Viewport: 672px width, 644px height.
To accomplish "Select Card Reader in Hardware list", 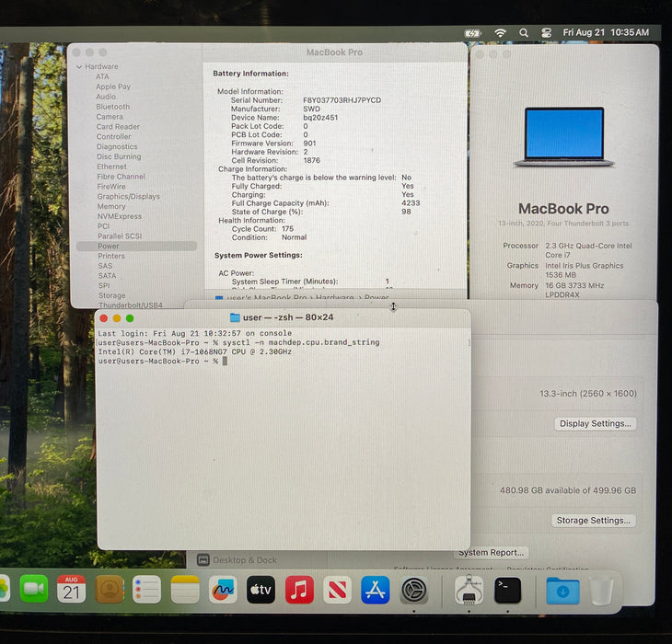I will (118, 127).
